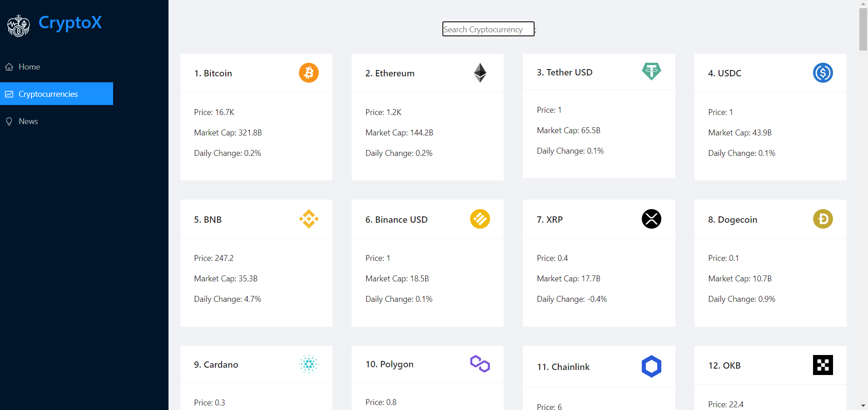The width and height of the screenshot is (868, 410).
Task: Click Polygon's Price: 0.8 text
Action: point(381,402)
